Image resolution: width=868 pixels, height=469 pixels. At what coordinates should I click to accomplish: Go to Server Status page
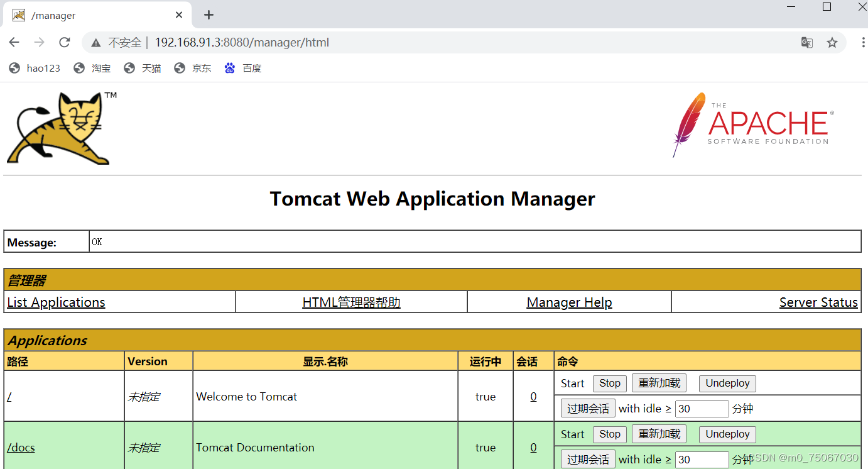point(818,302)
